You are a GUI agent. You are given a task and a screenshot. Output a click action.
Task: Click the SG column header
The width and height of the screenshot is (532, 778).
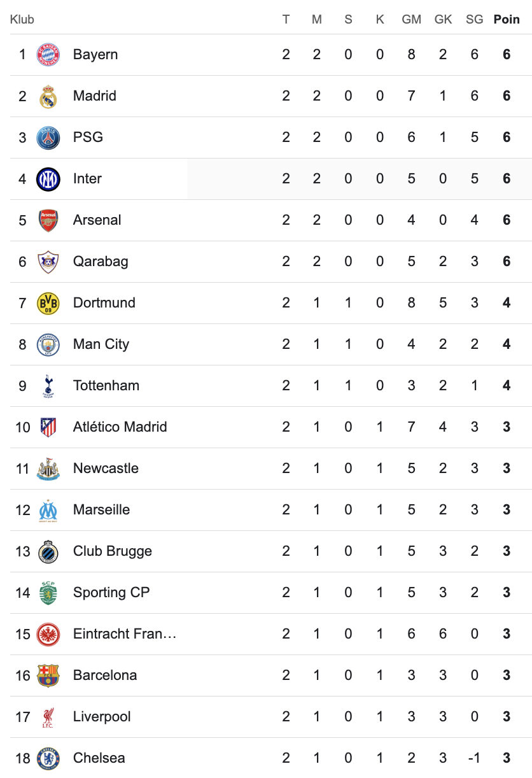[x=474, y=19]
